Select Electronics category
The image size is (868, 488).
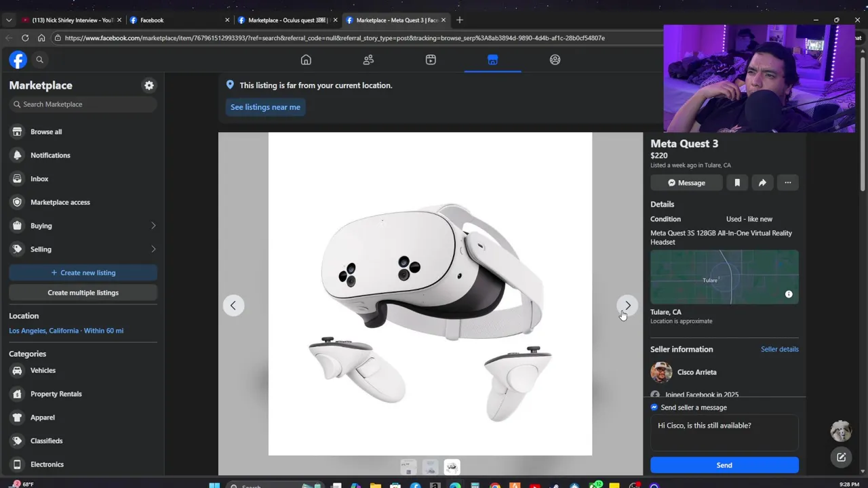(83, 464)
